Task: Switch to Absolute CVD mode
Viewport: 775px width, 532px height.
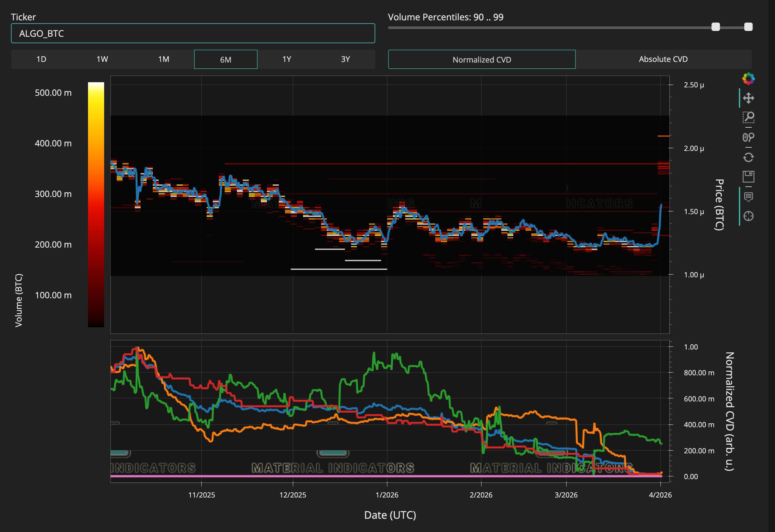Action: [663, 59]
